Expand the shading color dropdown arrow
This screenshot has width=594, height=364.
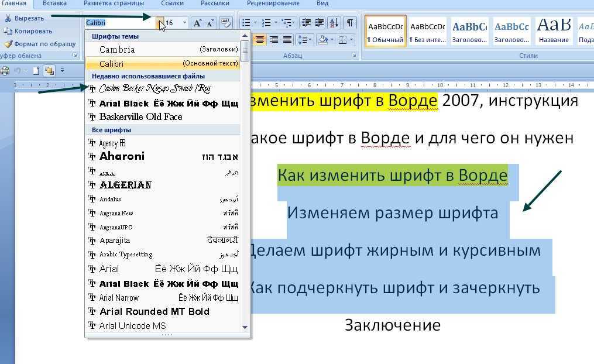(x=332, y=39)
